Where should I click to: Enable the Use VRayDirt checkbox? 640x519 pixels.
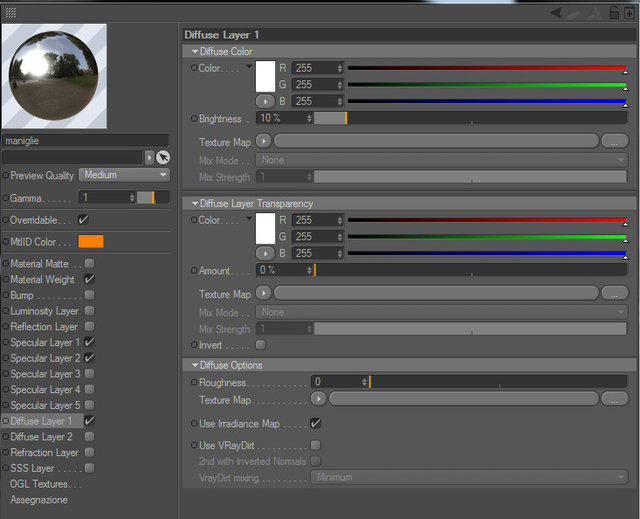(x=316, y=445)
